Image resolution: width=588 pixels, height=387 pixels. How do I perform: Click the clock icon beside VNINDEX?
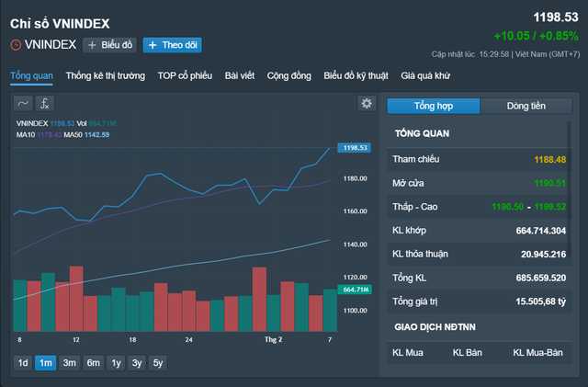coord(16,44)
